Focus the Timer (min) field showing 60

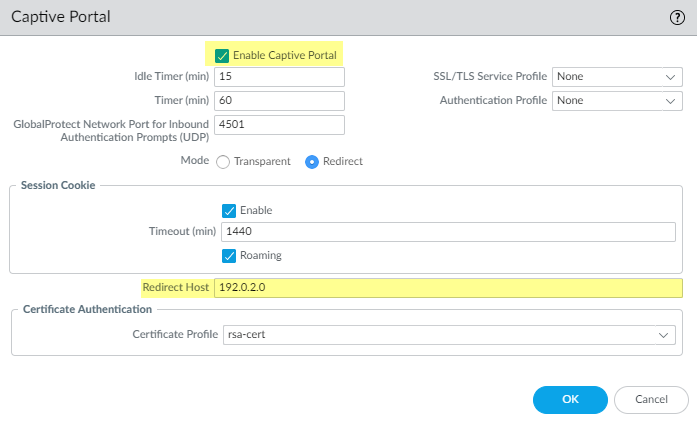[x=279, y=101]
